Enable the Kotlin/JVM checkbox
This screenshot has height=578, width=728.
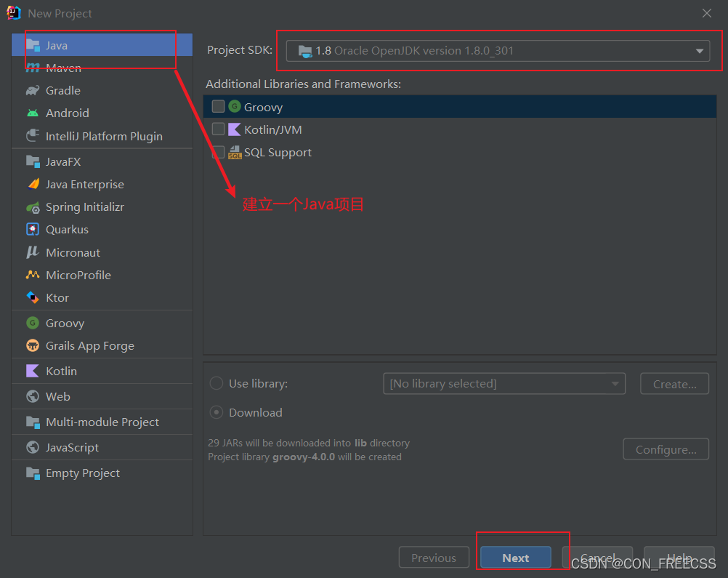218,129
